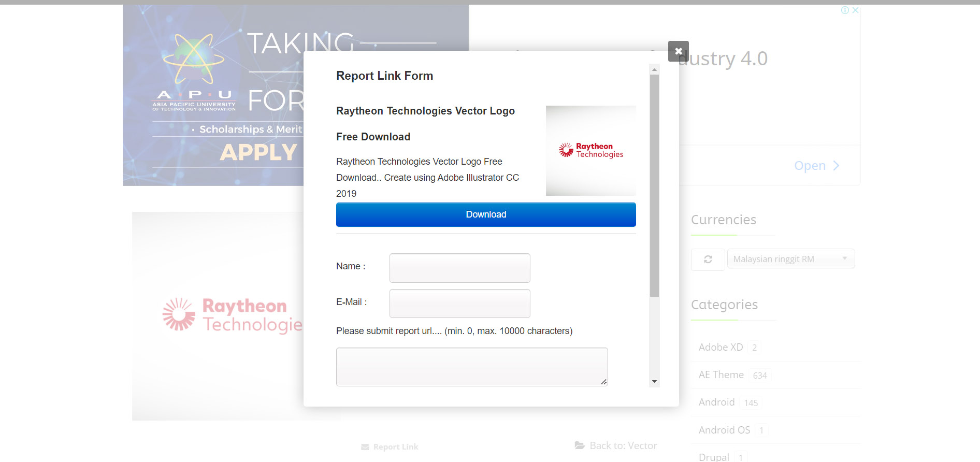
Task: Click Open link in the ad
Action: click(810, 166)
